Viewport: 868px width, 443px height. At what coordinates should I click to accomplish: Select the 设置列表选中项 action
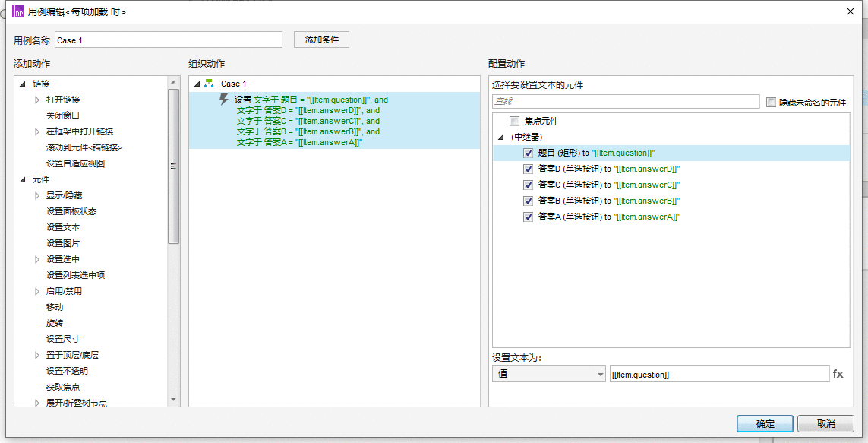click(75, 275)
